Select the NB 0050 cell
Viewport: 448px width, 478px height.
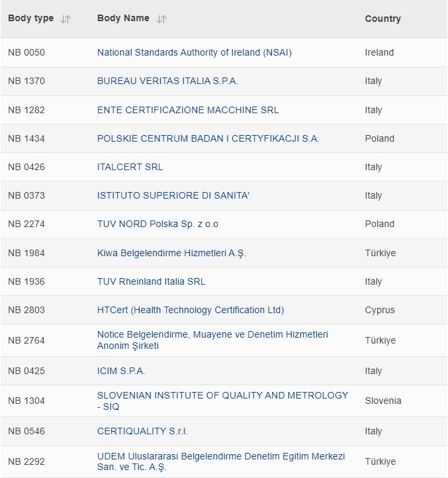pyautogui.click(x=26, y=52)
